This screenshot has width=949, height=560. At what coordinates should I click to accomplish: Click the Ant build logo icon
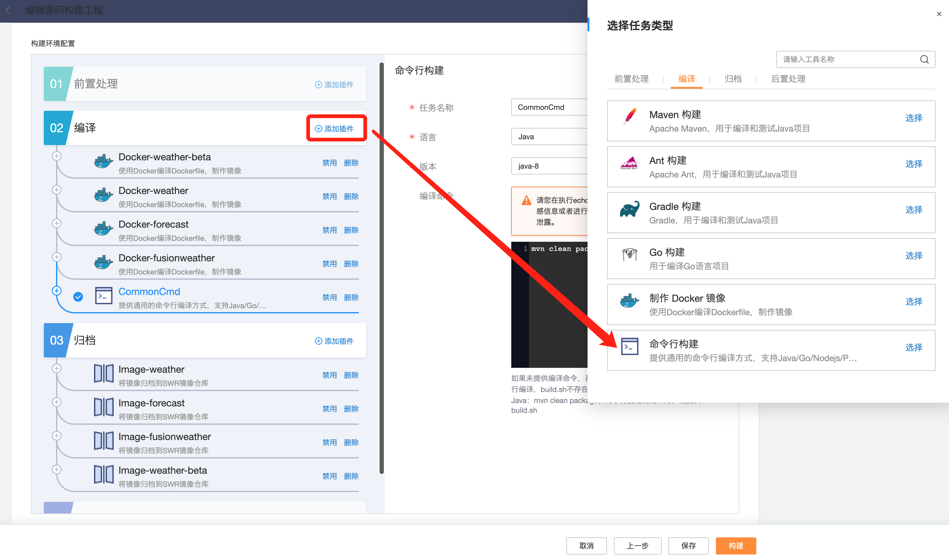coord(630,163)
